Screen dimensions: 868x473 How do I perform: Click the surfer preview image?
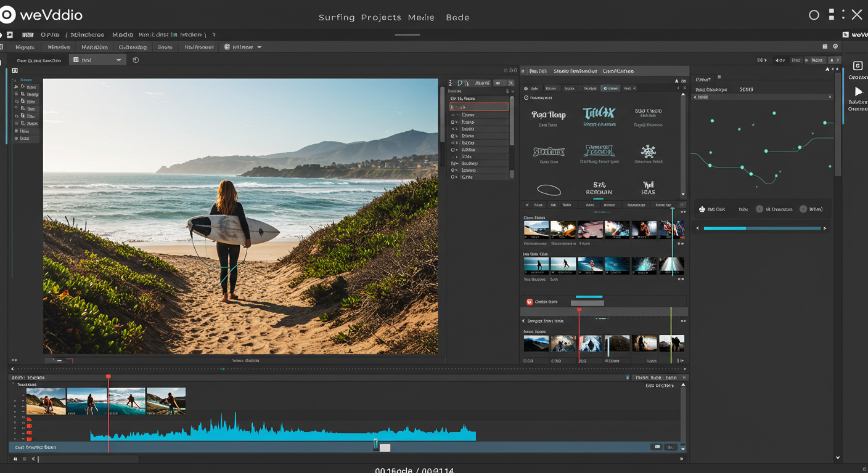pos(240,216)
